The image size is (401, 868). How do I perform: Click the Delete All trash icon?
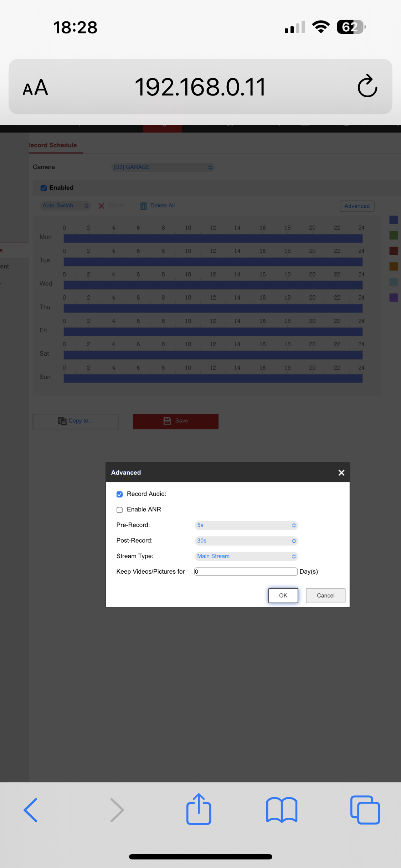point(143,206)
